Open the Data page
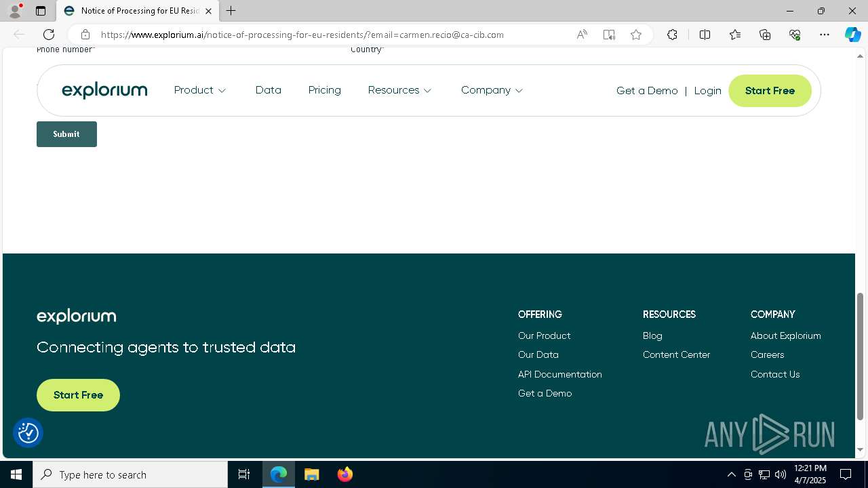Image resolution: width=868 pixels, height=488 pixels. click(x=269, y=90)
